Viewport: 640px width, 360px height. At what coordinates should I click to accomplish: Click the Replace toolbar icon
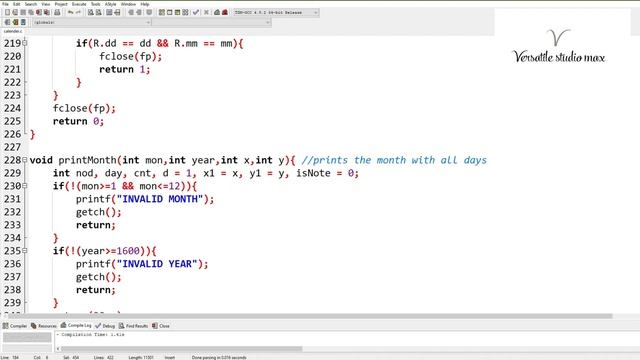(x=99, y=12)
